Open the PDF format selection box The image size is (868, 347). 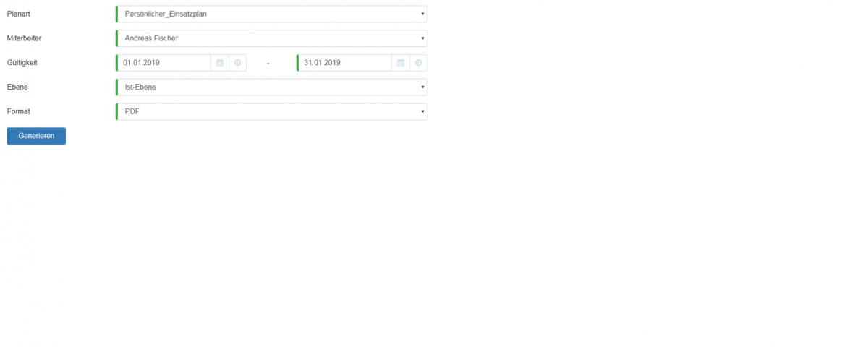271,112
